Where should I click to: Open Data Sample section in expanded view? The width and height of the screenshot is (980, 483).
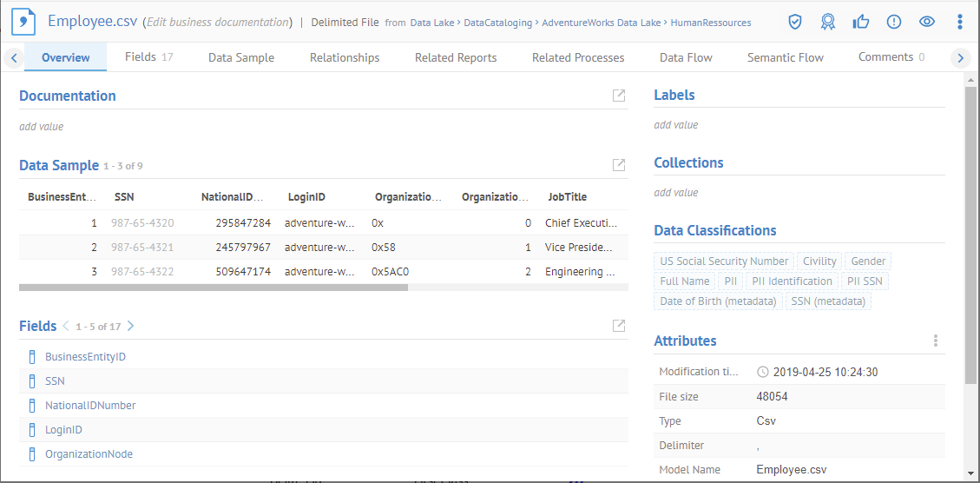point(619,165)
